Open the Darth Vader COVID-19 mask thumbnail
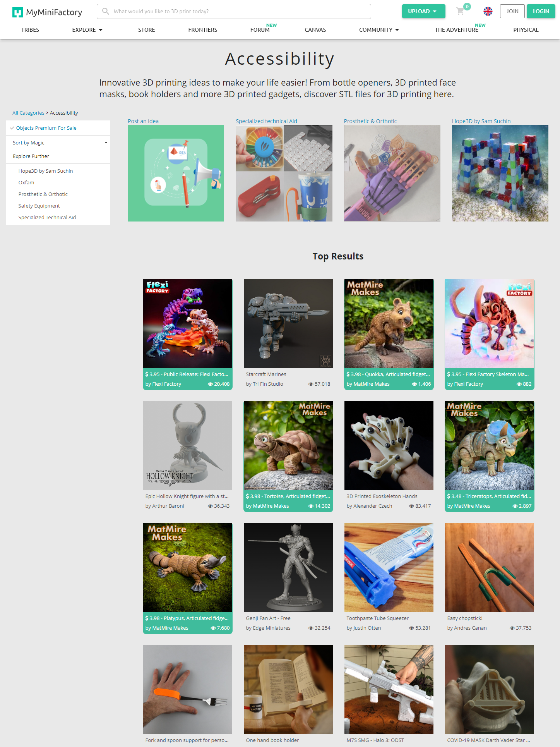This screenshot has height=747, width=560. click(490, 690)
